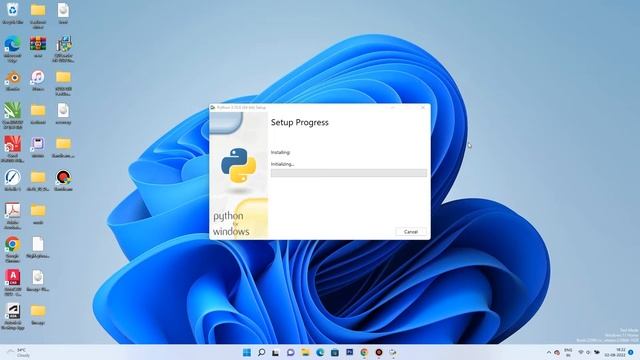Open File Explorer from taskbar
The image size is (640, 360).
click(x=305, y=352)
